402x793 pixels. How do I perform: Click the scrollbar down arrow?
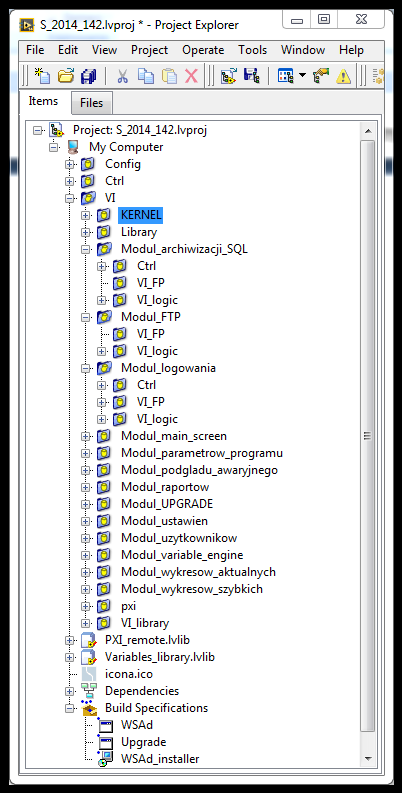pos(368,758)
